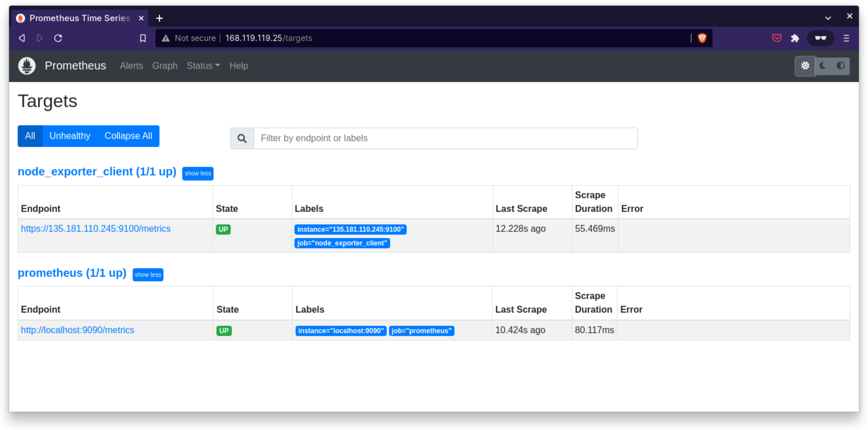Click the search magnifier icon
Viewport: 868px width, 430px height.
(242, 138)
